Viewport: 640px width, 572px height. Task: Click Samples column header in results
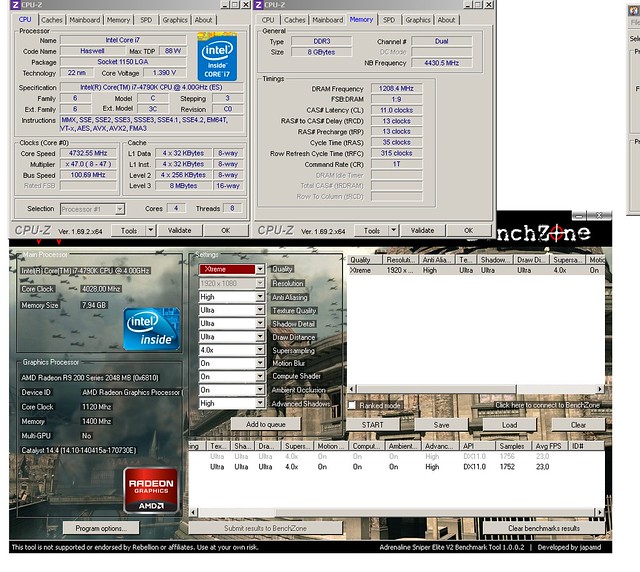514,446
